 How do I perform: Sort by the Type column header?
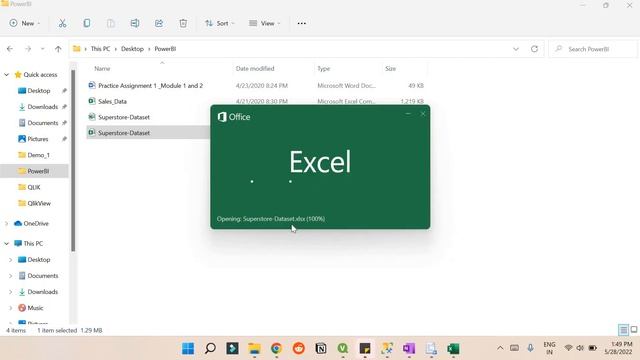click(324, 69)
